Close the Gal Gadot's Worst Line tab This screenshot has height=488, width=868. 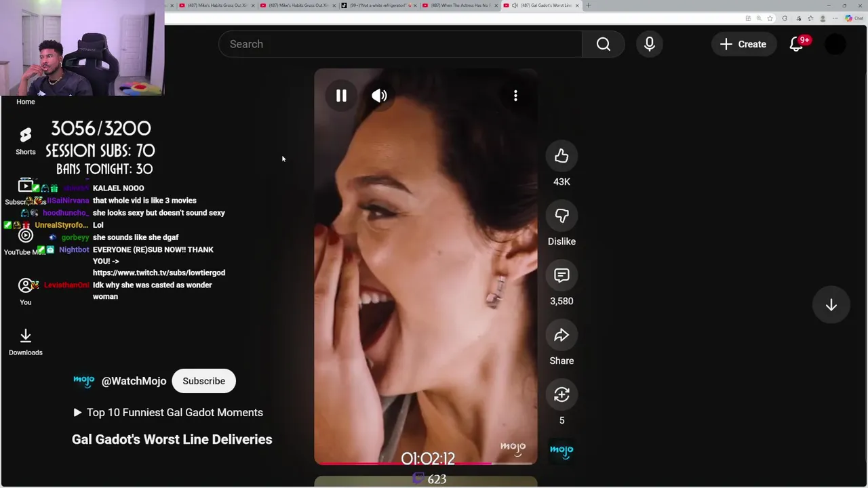click(577, 5)
